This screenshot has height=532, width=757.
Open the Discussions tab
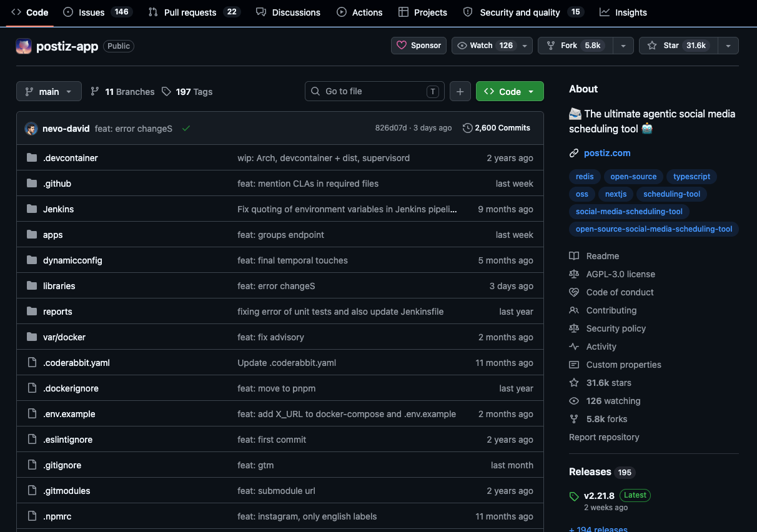click(288, 12)
